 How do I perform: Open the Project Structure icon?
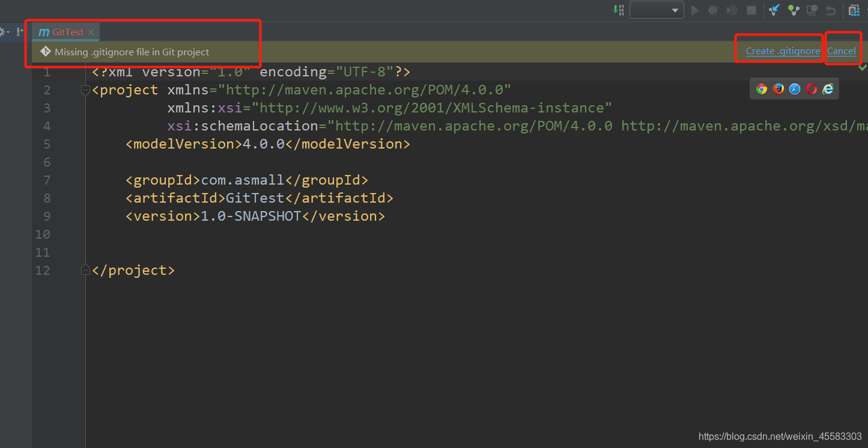pos(854,10)
